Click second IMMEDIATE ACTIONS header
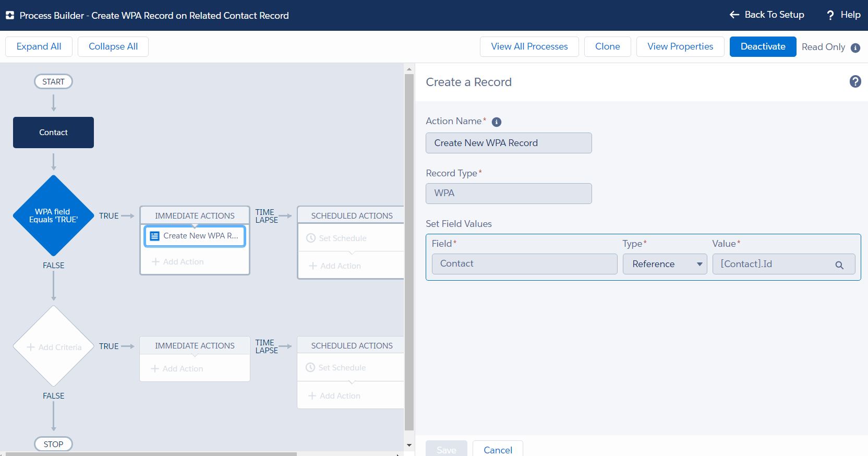868x456 pixels. pos(195,345)
